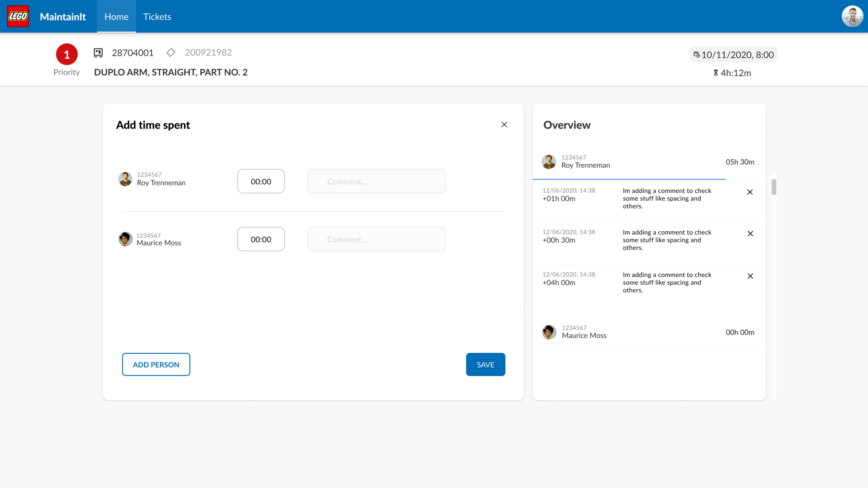Delete the +01h 00m time entry
Viewport: 868px width, 488px height.
pyautogui.click(x=750, y=192)
